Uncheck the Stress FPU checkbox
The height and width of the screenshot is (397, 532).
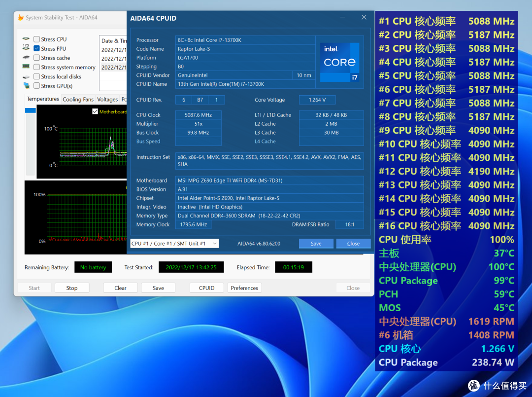[36, 48]
